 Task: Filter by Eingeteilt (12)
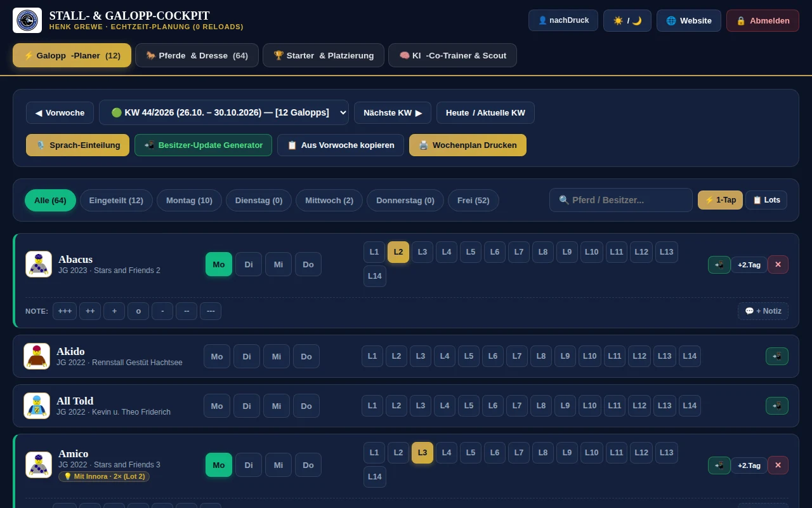click(x=116, y=201)
